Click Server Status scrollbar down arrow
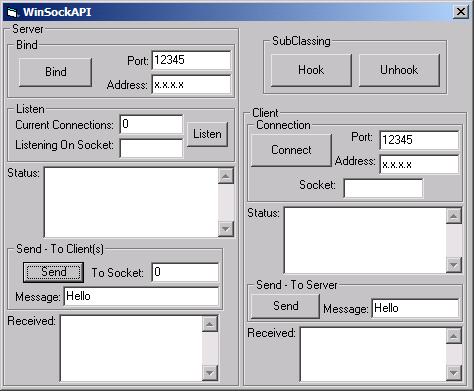474x391 pixels. click(x=226, y=229)
